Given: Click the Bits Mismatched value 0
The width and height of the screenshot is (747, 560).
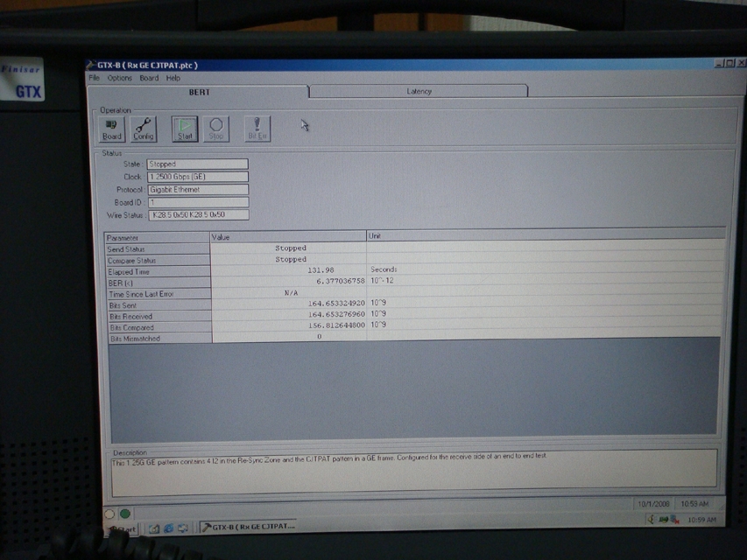Looking at the screenshot, I should point(319,336).
